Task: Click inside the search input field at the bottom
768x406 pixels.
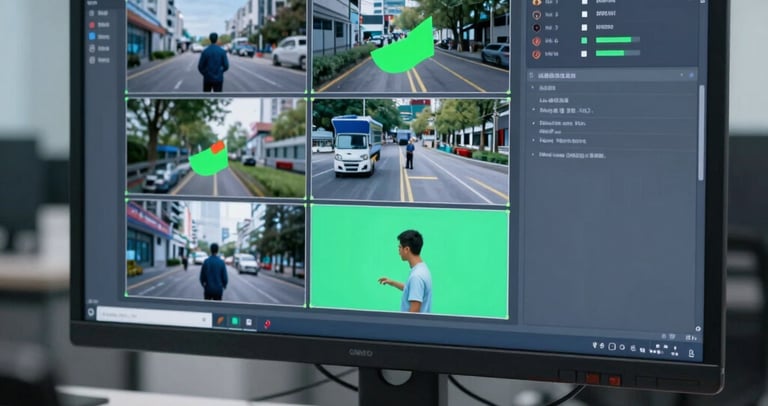Action: [x=154, y=316]
